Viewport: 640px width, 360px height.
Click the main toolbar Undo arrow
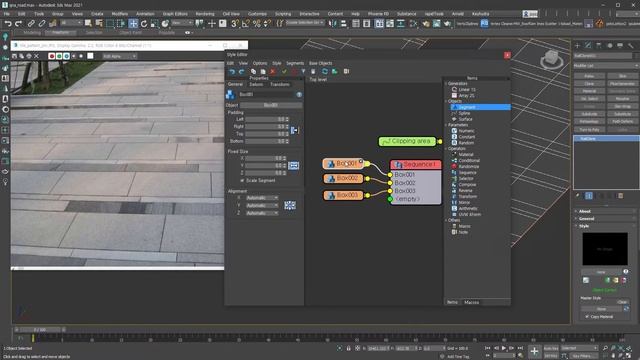[7, 24]
